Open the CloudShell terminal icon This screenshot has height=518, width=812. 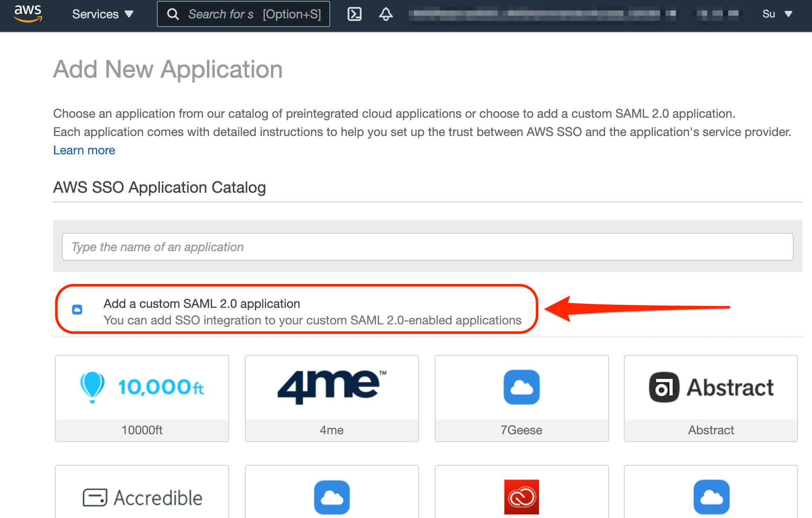pyautogui.click(x=355, y=14)
